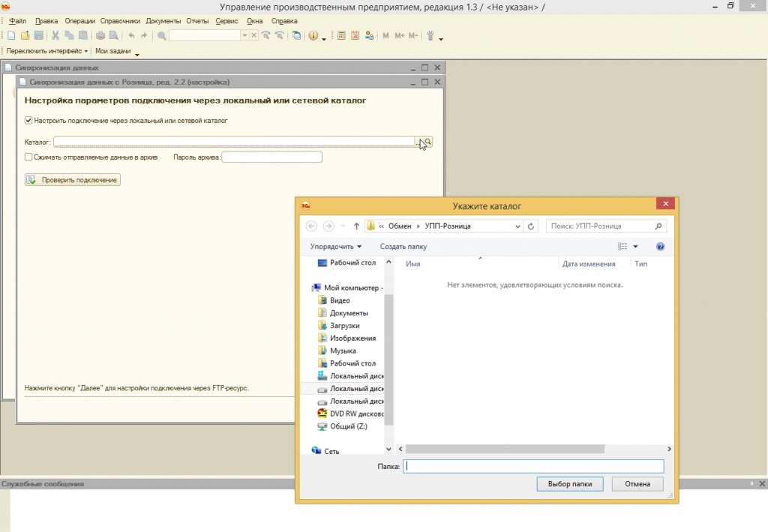Refresh the folder view in the dialog
The image size is (768, 532).
pos(531,226)
